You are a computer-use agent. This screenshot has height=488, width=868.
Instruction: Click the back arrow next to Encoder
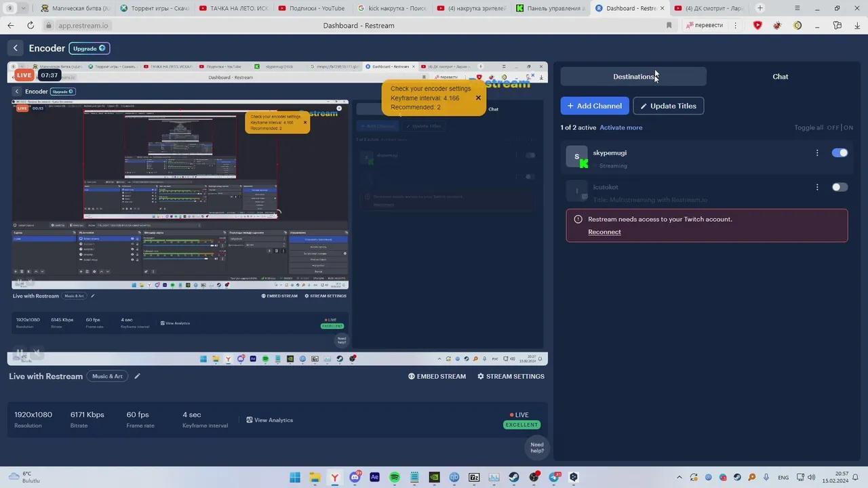16,48
